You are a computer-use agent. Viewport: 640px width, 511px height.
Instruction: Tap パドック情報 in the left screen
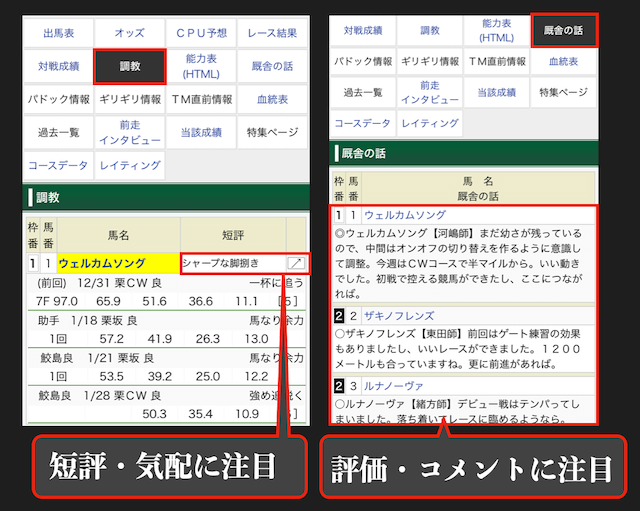pos(59,99)
